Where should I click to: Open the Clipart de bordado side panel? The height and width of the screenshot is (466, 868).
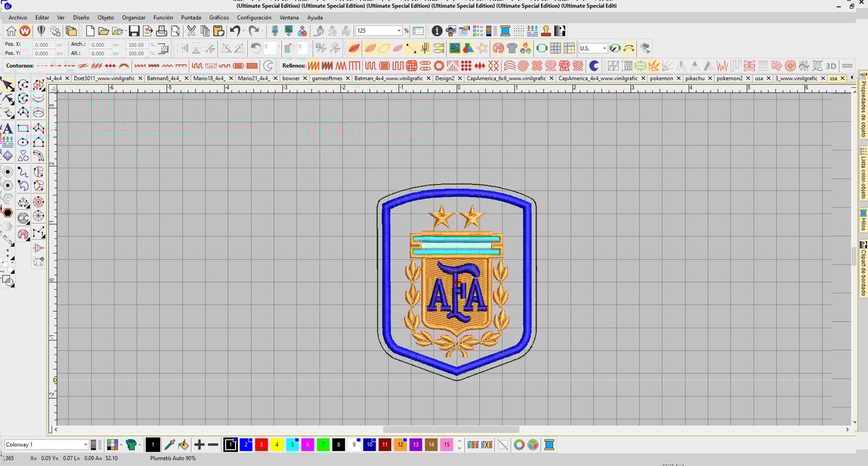[x=863, y=269]
